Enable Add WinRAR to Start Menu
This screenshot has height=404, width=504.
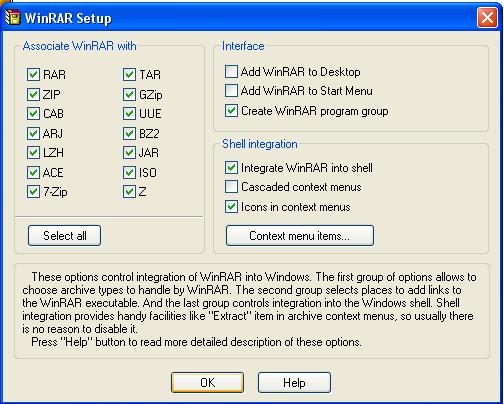231,91
